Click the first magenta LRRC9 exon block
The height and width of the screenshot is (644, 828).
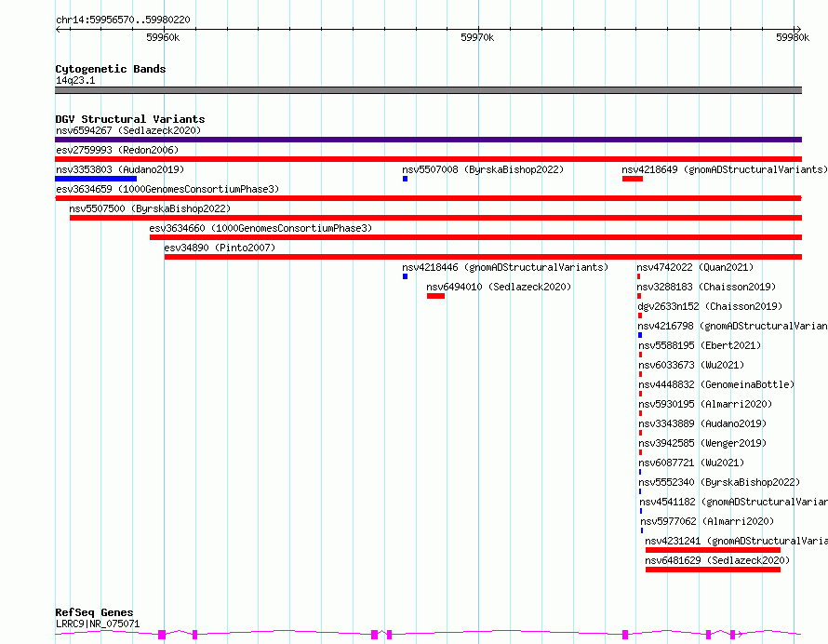coord(162,635)
